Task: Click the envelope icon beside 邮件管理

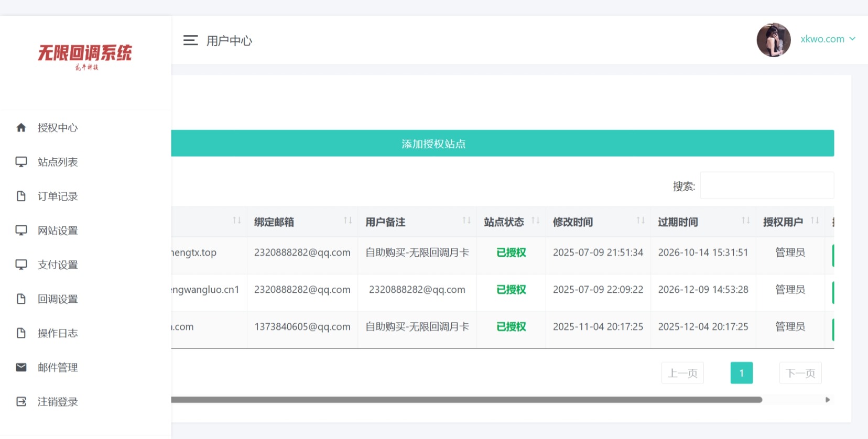Action: (x=21, y=367)
